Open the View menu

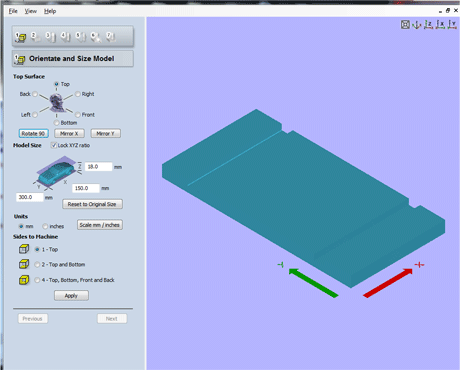(30, 11)
